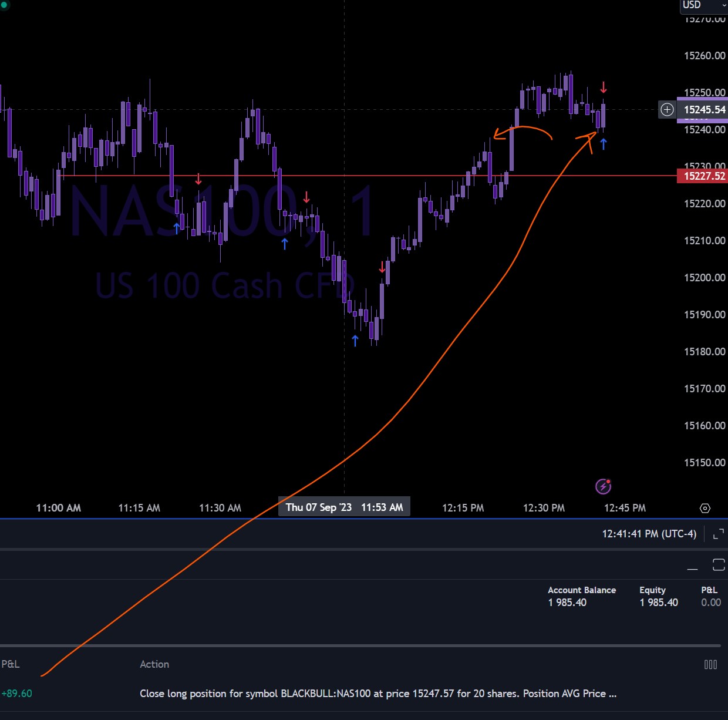Click the red 15227.52 price label

[x=703, y=176]
